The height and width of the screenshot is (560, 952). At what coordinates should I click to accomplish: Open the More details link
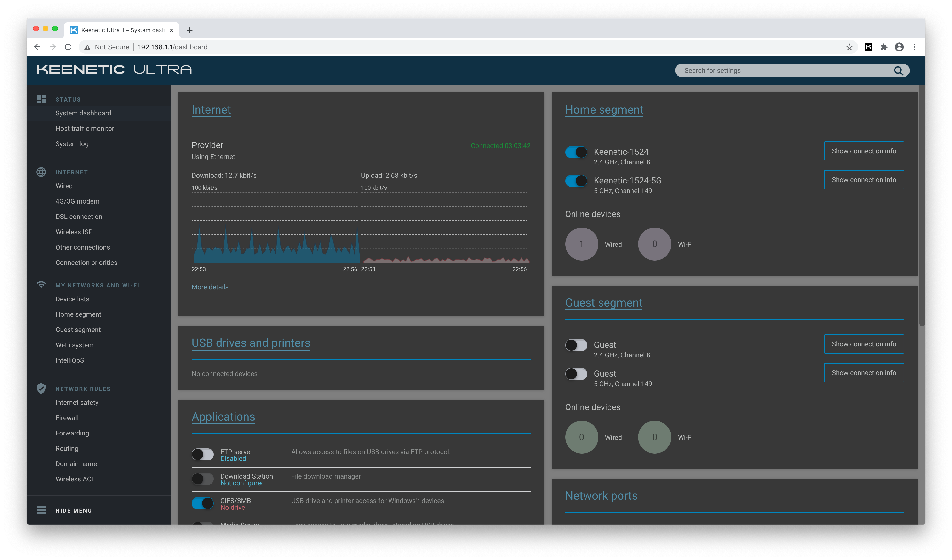[x=210, y=287]
